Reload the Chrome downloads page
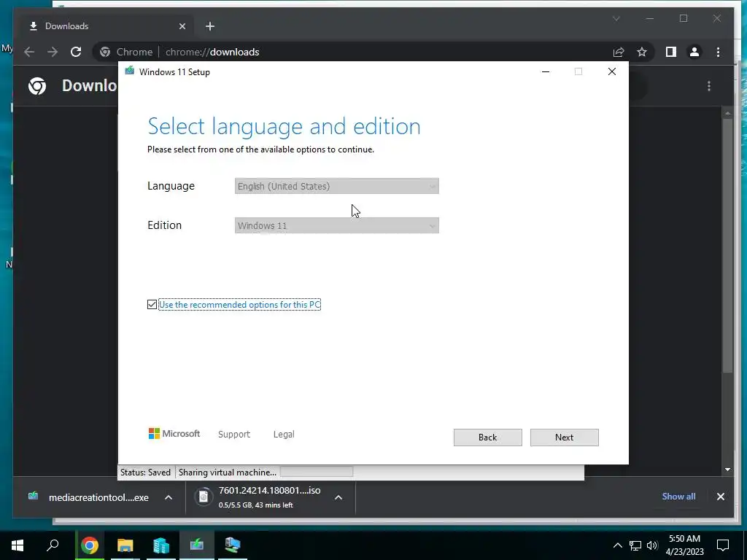 pyautogui.click(x=76, y=52)
